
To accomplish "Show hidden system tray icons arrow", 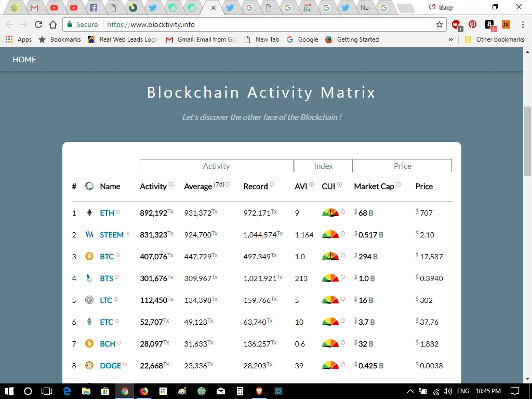I will tap(410, 391).
